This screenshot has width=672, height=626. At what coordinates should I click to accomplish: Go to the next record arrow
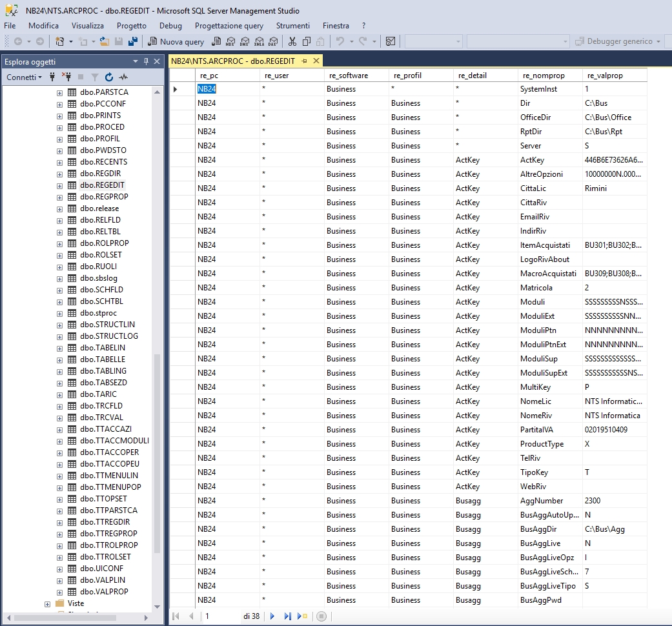[x=272, y=616]
